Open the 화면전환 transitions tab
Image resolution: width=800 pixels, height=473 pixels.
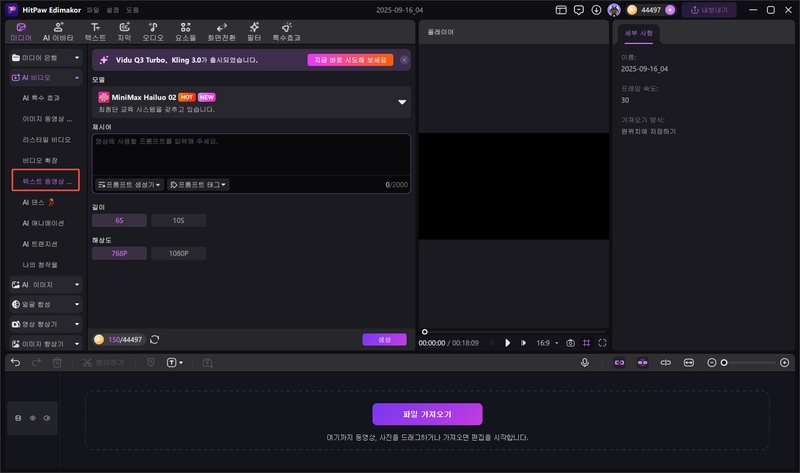coord(221,32)
